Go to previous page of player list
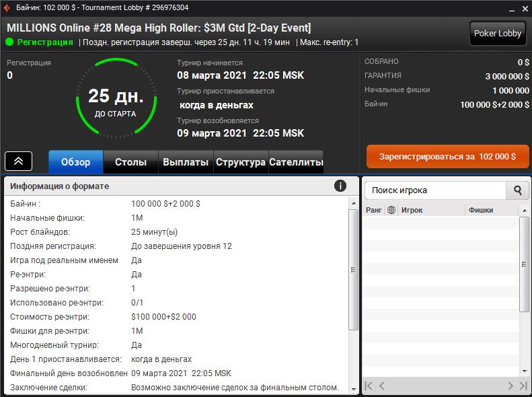This screenshot has height=397, width=532. pyautogui.click(x=382, y=386)
